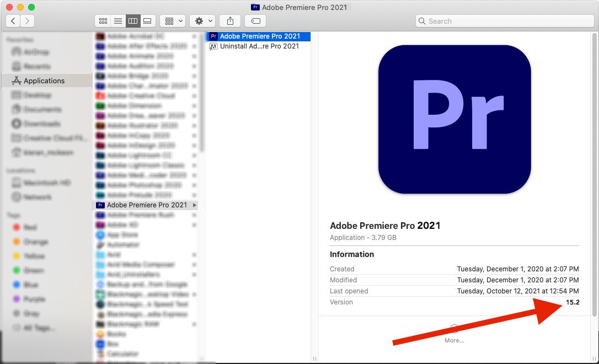Click the Last opened date value
The width and height of the screenshot is (599, 364).
click(x=518, y=291)
